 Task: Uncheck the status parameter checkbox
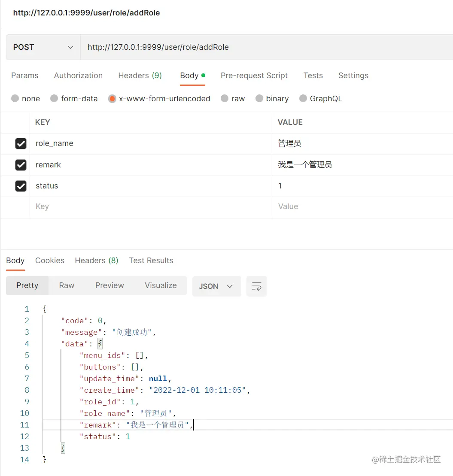21,186
